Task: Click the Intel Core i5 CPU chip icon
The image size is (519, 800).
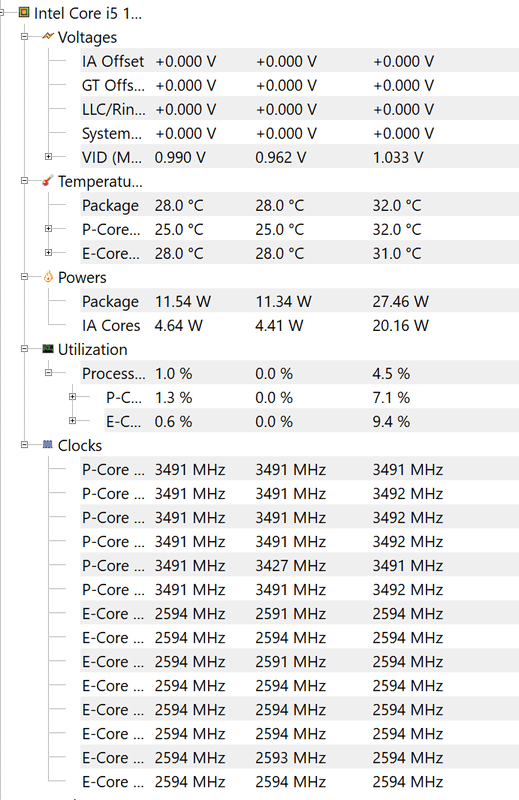Action: pyautogui.click(x=23, y=12)
